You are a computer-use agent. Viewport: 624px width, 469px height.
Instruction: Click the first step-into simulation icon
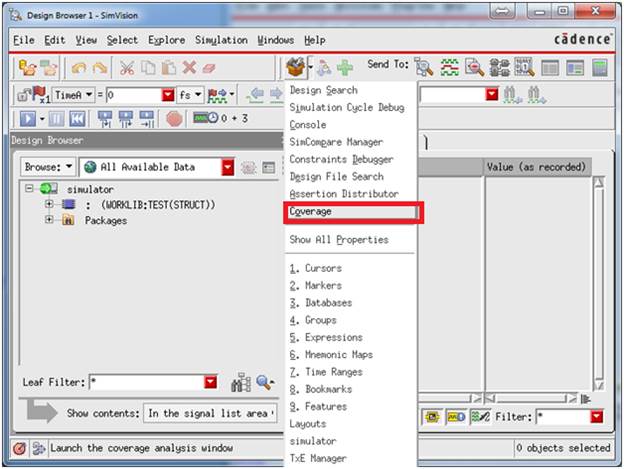pyautogui.click(x=105, y=119)
